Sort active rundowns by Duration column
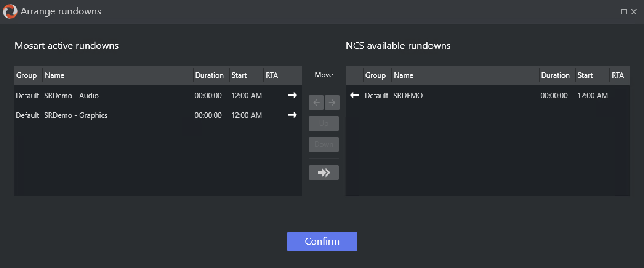This screenshot has width=644, height=268. point(209,75)
